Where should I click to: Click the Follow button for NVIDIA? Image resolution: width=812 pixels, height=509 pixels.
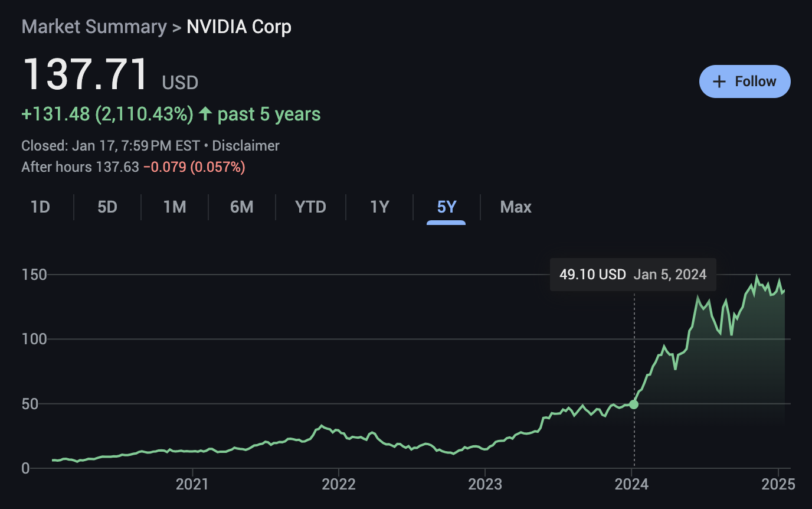pos(745,81)
